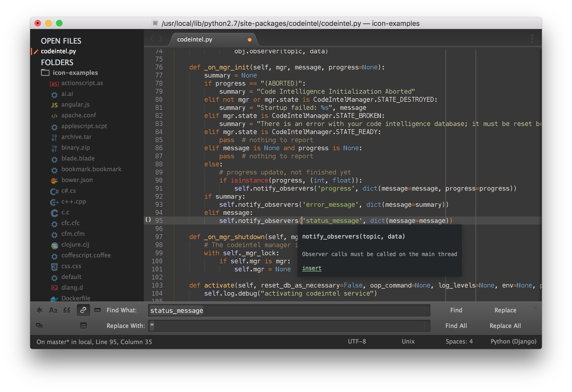The width and height of the screenshot is (572, 392).
Task: Close the find and replace panel
Action: pyautogui.click(x=535, y=308)
